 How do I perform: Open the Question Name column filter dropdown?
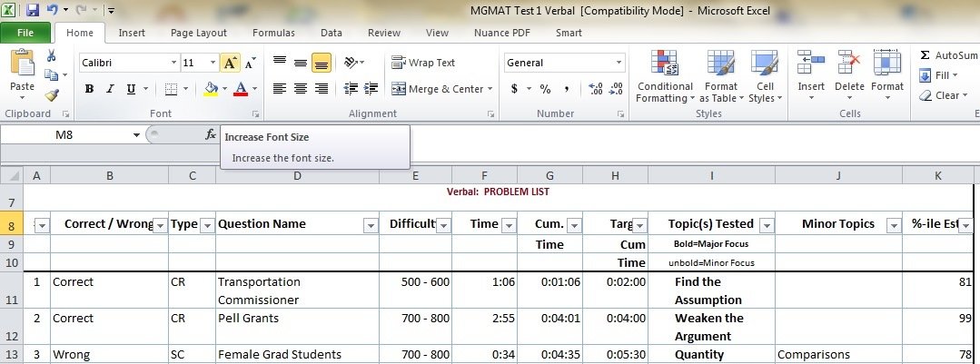coord(370,225)
